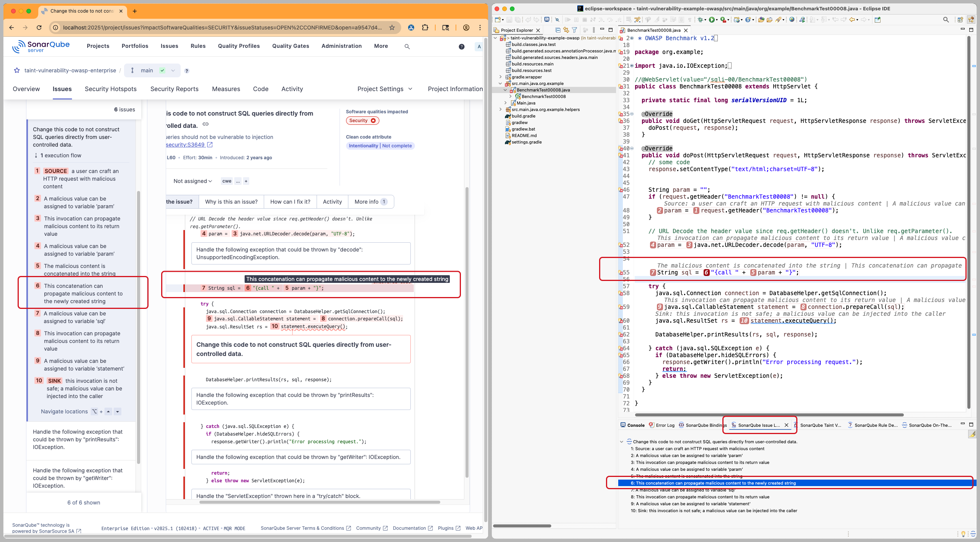Open javasecurity:S3649 rule link
Image resolution: width=980 pixels, height=542 pixels.
(x=189, y=145)
